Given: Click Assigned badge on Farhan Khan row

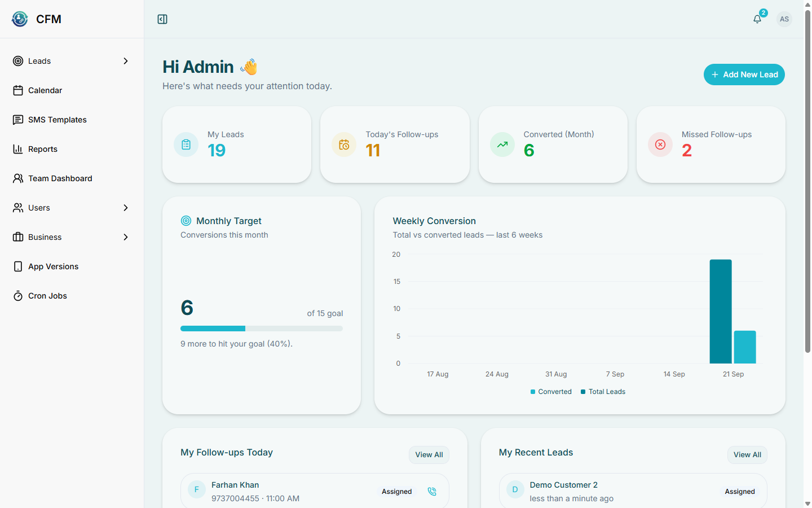Looking at the screenshot, I should [x=397, y=492].
